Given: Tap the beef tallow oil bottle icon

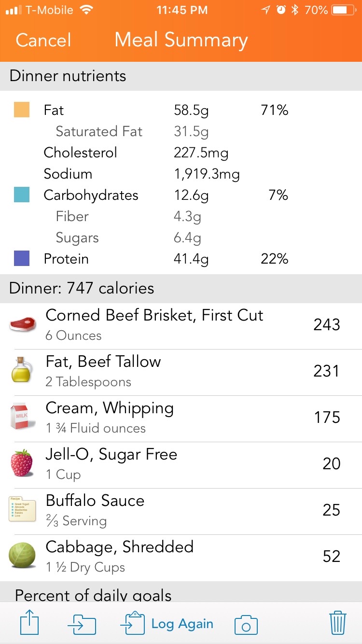Looking at the screenshot, I should 22,370.
